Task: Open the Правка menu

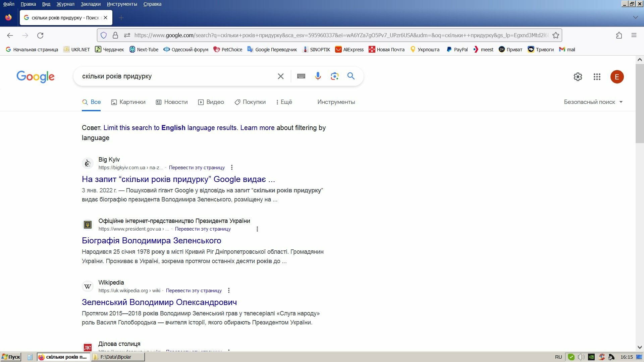Action: (x=28, y=4)
